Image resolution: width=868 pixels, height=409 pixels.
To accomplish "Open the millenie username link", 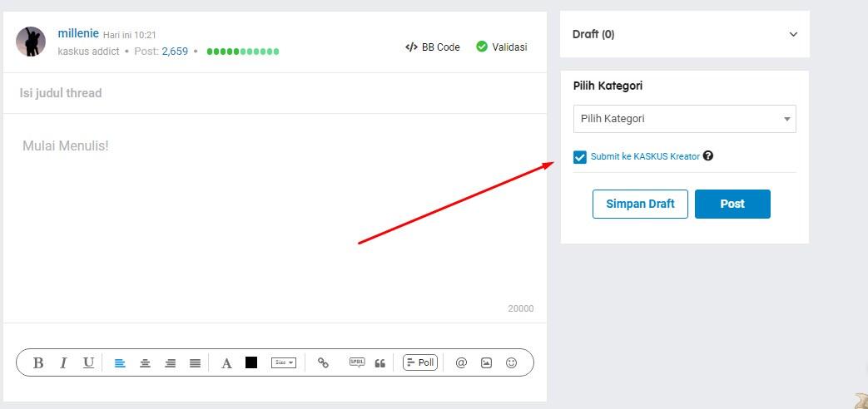I will click(78, 33).
